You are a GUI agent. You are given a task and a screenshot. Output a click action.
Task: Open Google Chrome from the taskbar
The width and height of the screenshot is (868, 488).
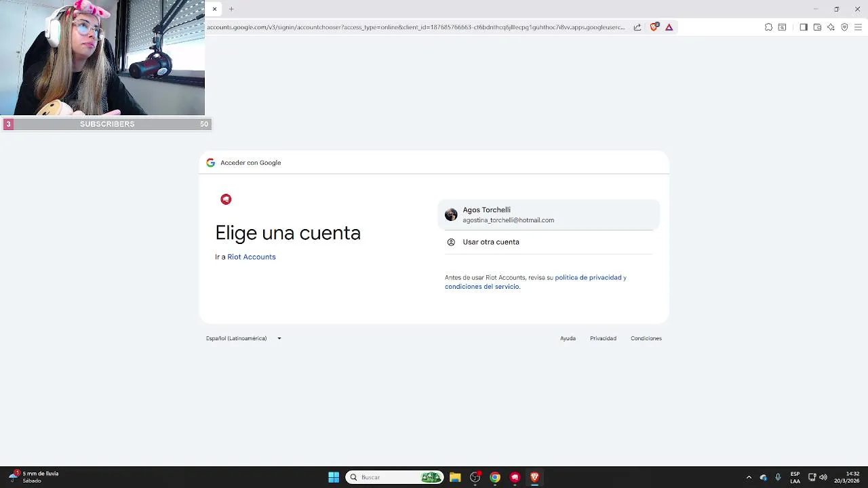(495, 477)
